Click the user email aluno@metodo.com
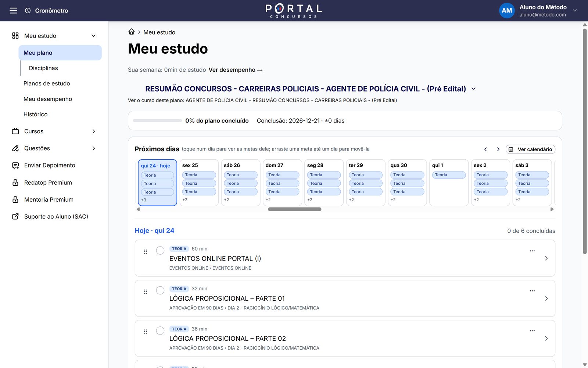 pos(542,15)
